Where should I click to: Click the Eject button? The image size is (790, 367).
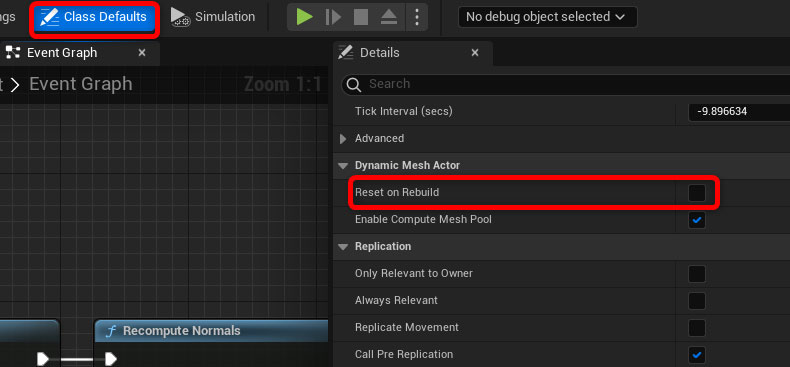[x=388, y=17]
